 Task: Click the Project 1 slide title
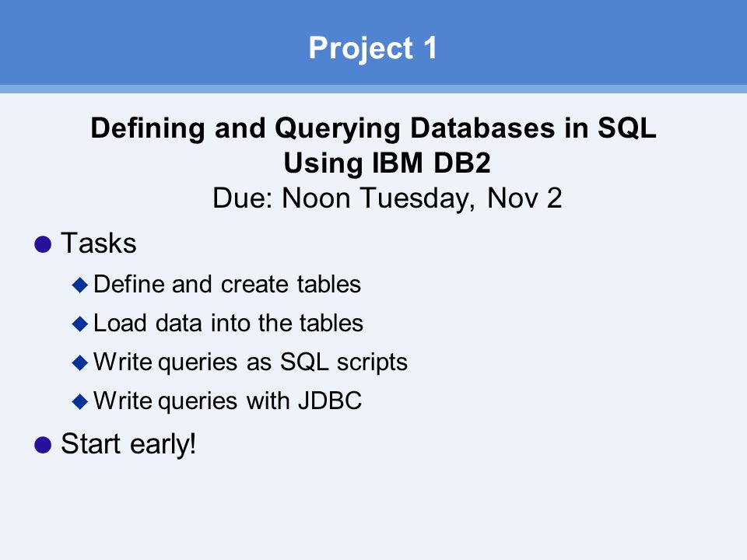pyautogui.click(x=373, y=48)
